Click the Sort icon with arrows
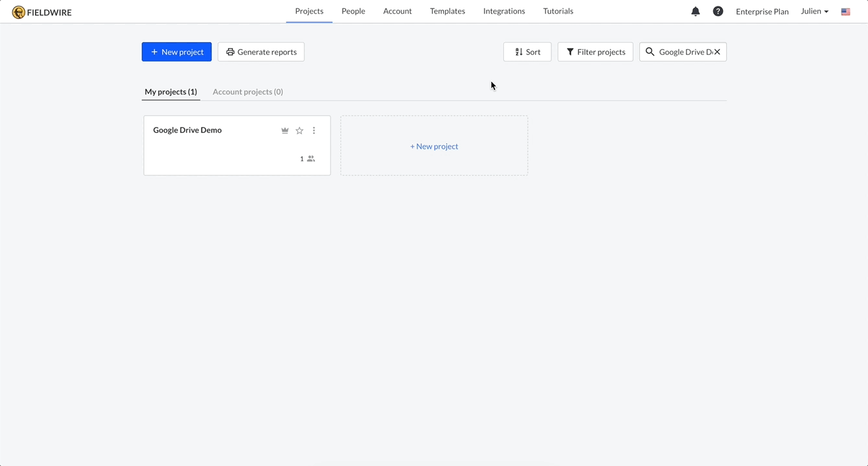Viewport: 868px width, 466px height. tap(519, 52)
